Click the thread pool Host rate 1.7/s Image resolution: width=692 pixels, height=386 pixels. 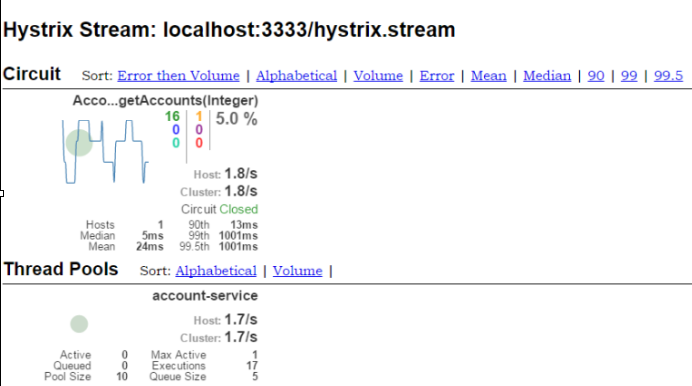(241, 319)
